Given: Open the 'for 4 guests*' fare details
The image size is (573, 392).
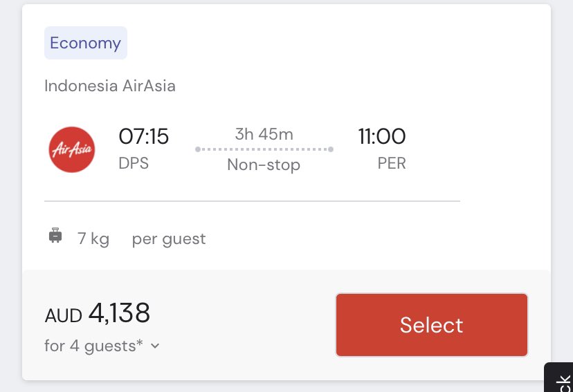Looking at the screenshot, I should tap(93, 346).
